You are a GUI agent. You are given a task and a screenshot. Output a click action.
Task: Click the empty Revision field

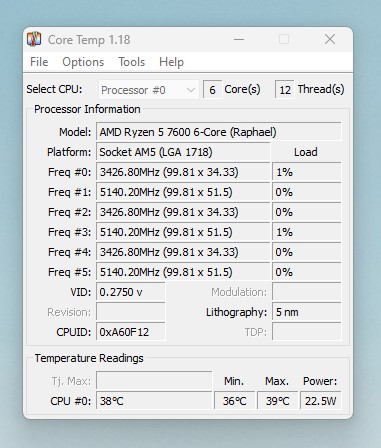pyautogui.click(x=131, y=312)
